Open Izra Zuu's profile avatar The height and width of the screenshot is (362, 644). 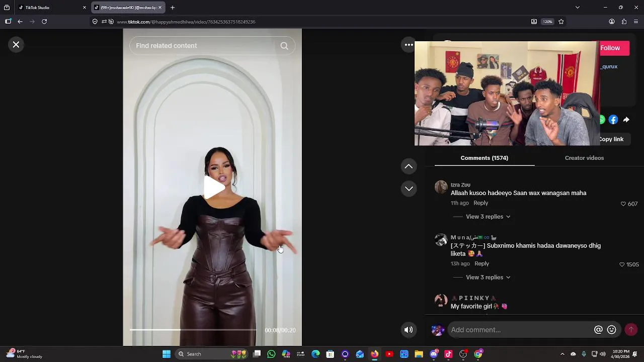point(441,187)
